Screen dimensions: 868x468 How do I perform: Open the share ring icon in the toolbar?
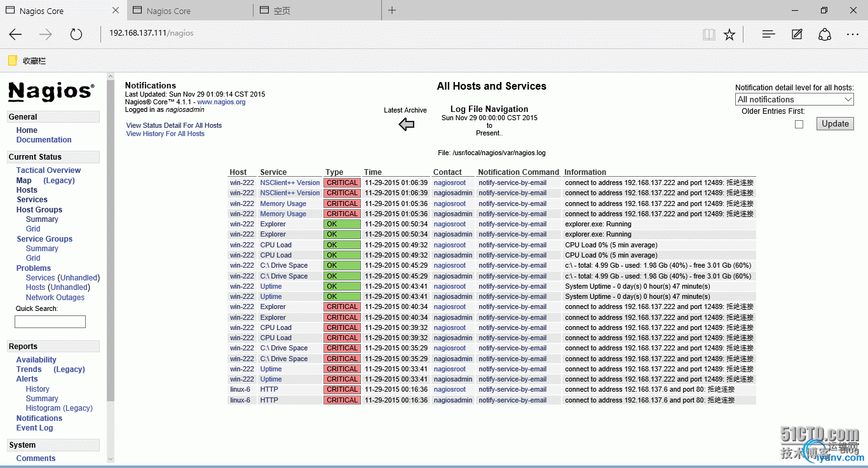coord(825,34)
